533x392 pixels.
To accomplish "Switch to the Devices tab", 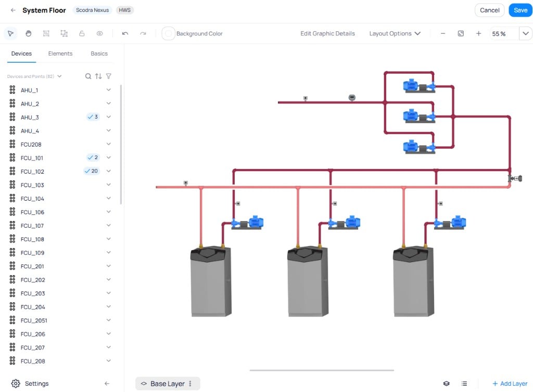I will tap(21, 54).
